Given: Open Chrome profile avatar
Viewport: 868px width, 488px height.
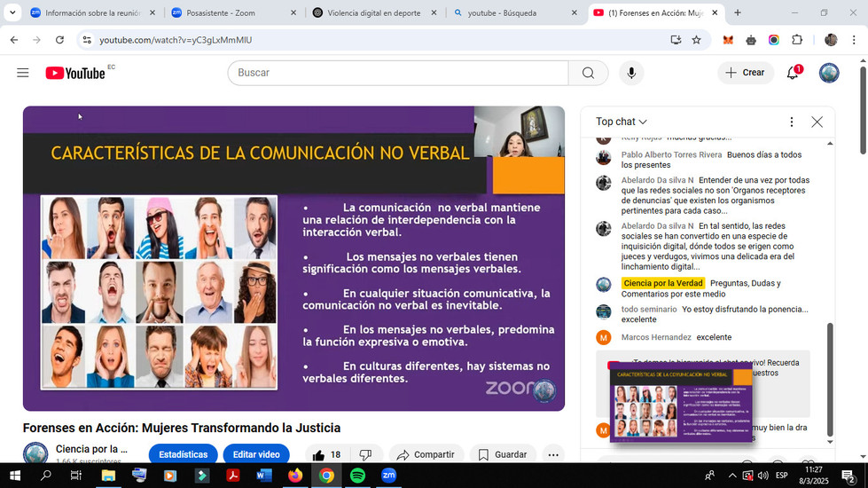Looking at the screenshot, I should pos(831,40).
